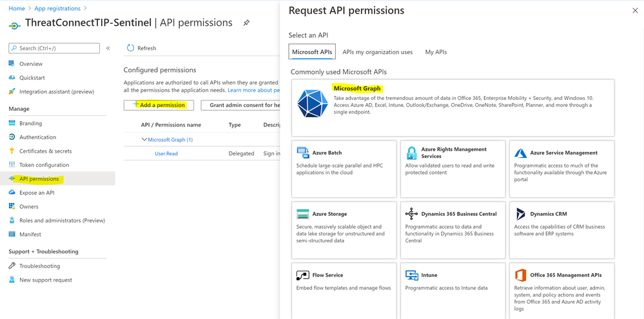Open the Home breadcrumb link
Viewport: 644px width, 319px height.
pyautogui.click(x=16, y=8)
